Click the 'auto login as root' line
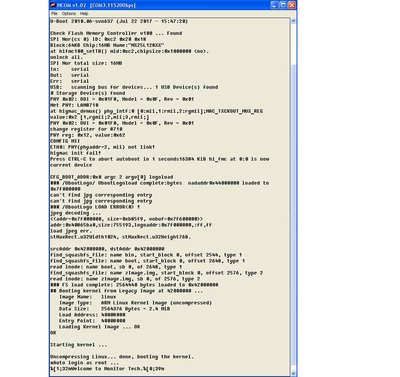 84,363
